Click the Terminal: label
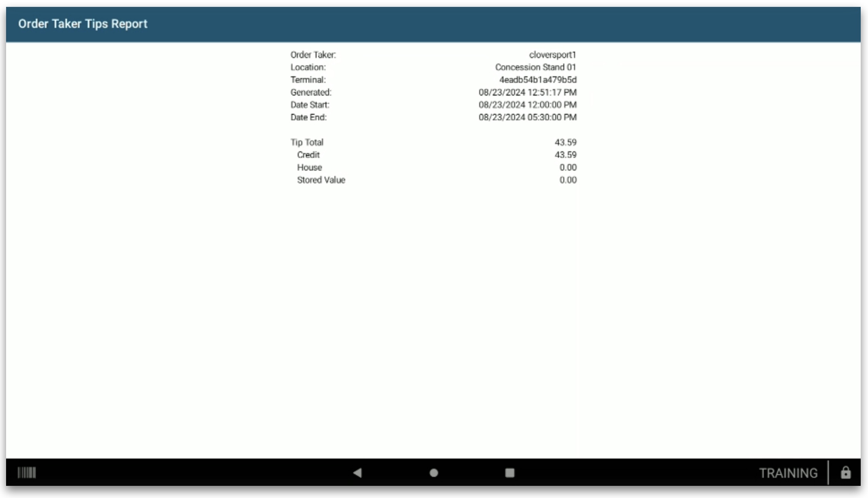Viewport: 868px width, 498px height. tap(308, 80)
